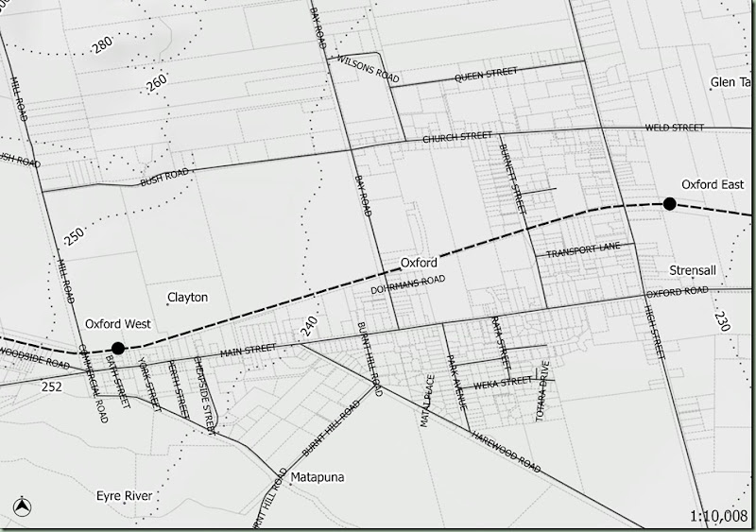Select the Glen Ta place label

(730, 82)
